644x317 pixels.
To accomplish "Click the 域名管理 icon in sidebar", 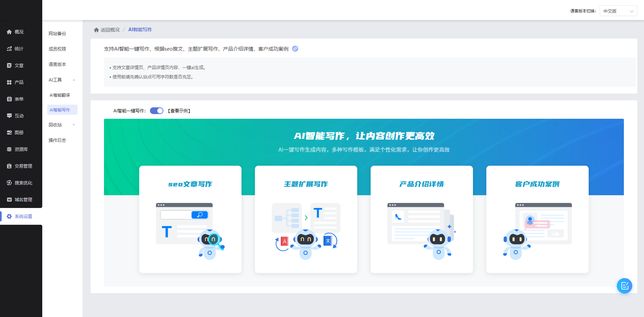I will coord(9,200).
